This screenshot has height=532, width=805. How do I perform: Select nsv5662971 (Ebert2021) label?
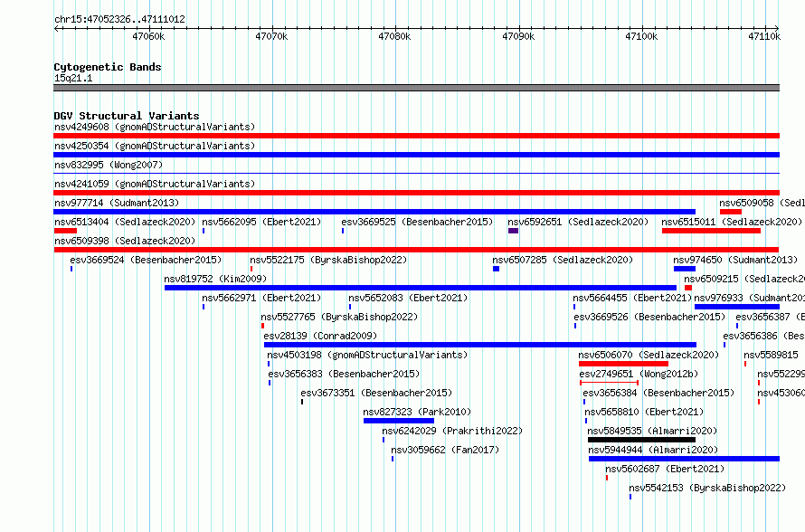pos(261,298)
